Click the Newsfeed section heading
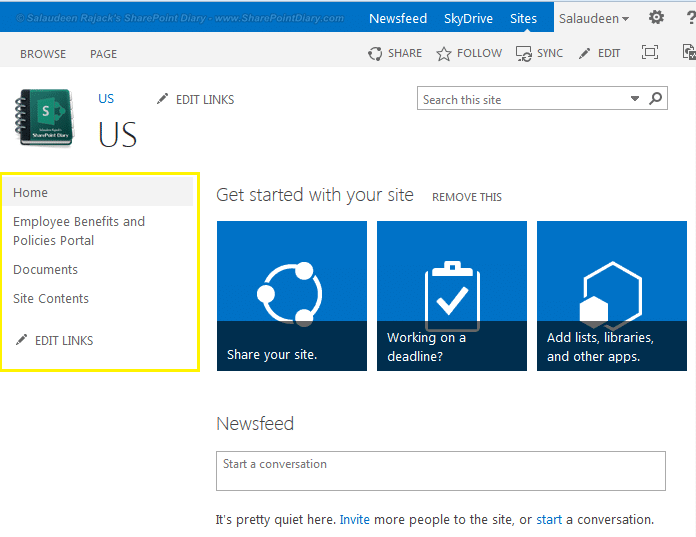The width and height of the screenshot is (696, 537). pyautogui.click(x=255, y=423)
